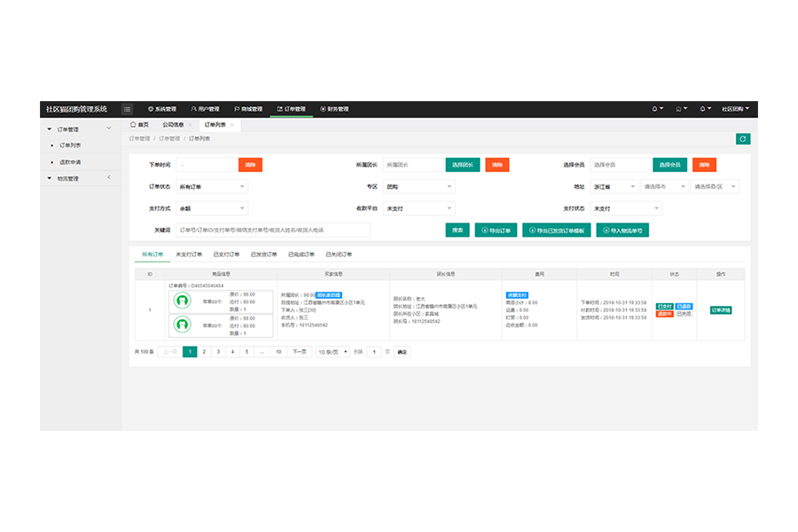Select 所有订单 filter tab
798x532 pixels.
click(153, 254)
